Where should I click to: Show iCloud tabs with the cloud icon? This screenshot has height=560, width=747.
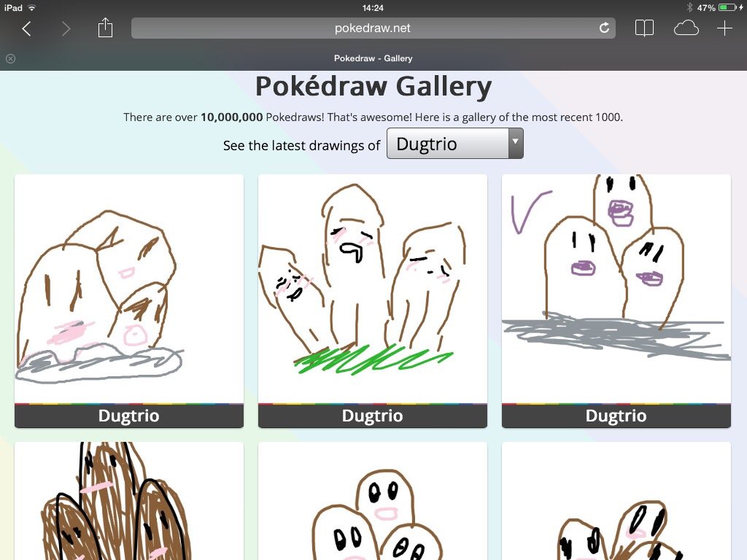tap(686, 28)
